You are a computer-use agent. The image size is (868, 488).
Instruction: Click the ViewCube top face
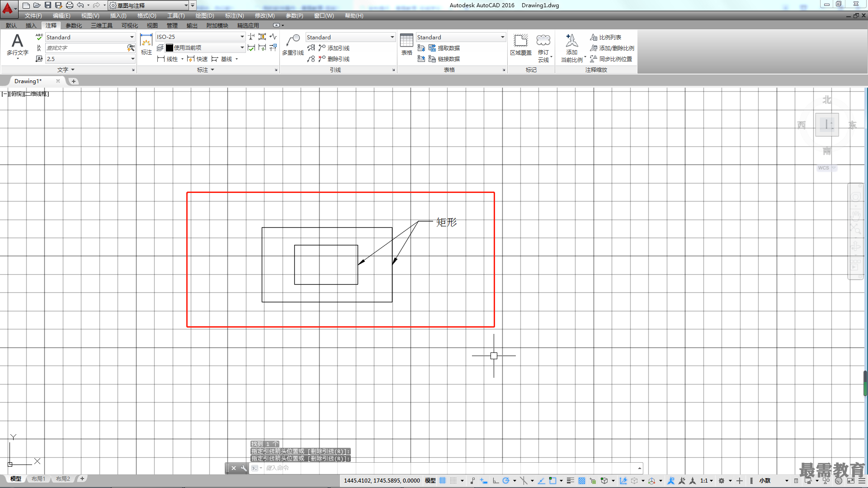click(x=827, y=124)
